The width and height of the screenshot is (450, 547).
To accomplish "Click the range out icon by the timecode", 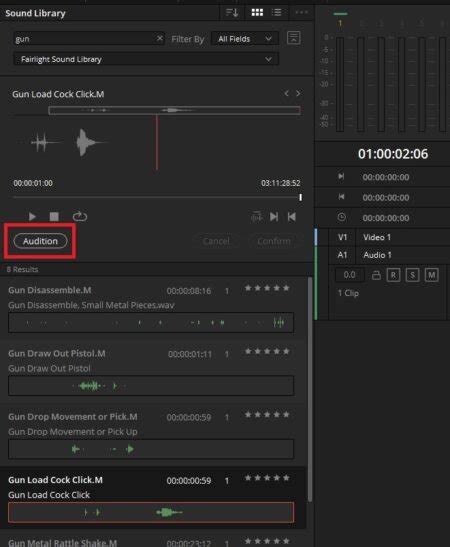I will pyautogui.click(x=341, y=197).
